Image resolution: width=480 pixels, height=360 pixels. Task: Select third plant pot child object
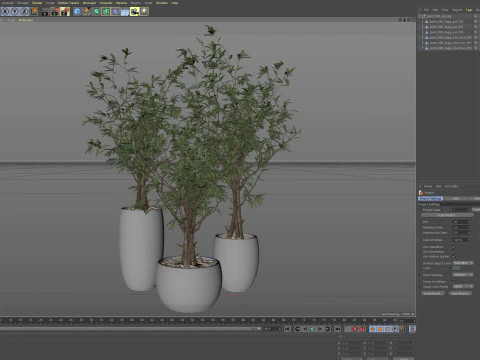(446, 32)
